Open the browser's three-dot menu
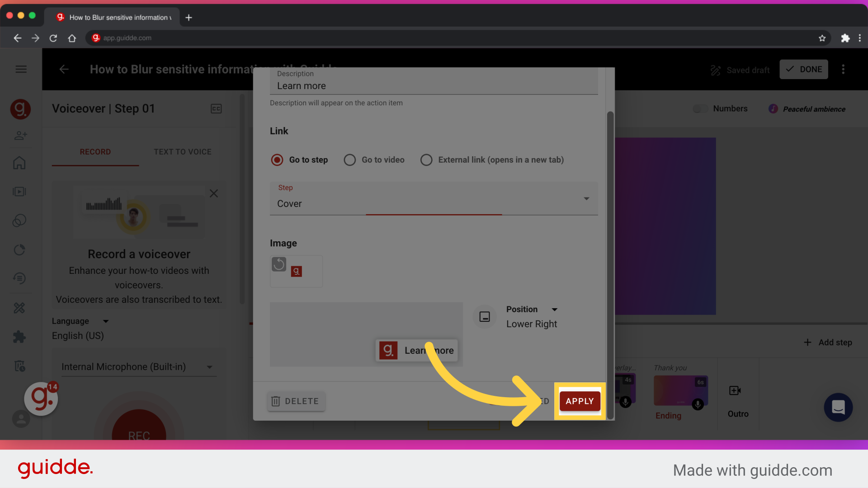 pyautogui.click(x=860, y=38)
